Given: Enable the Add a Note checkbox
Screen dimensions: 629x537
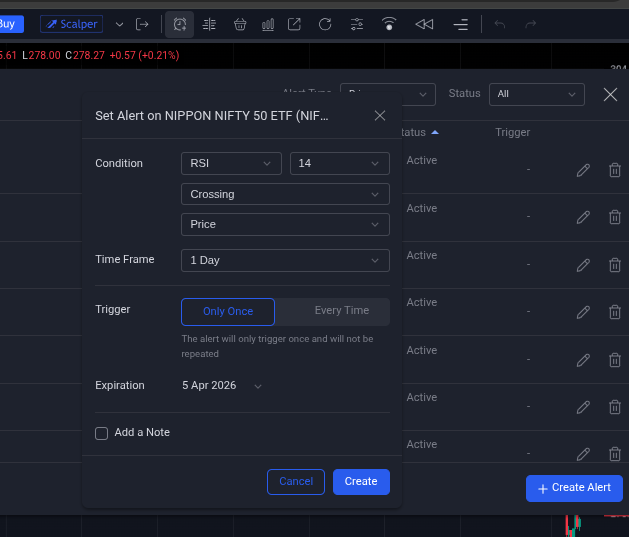Looking at the screenshot, I should tap(101, 433).
